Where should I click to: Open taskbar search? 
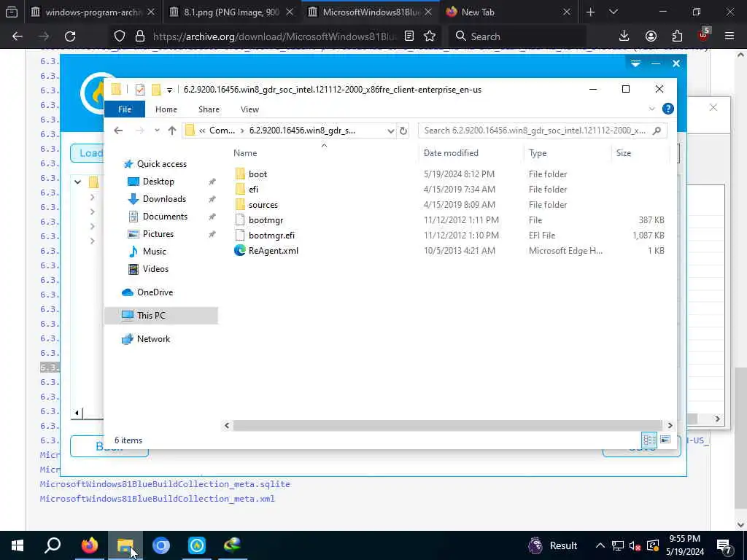click(53, 545)
